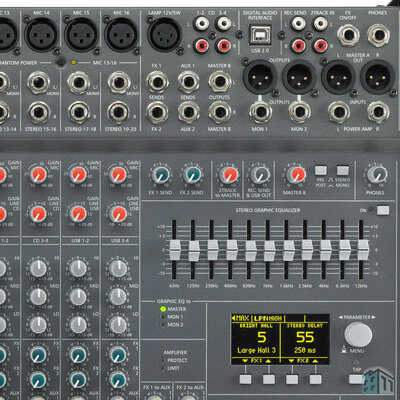Image resolution: width=400 pixels, height=400 pixels.
Task: Click the POWER AMP left input jack
Action: point(339,112)
